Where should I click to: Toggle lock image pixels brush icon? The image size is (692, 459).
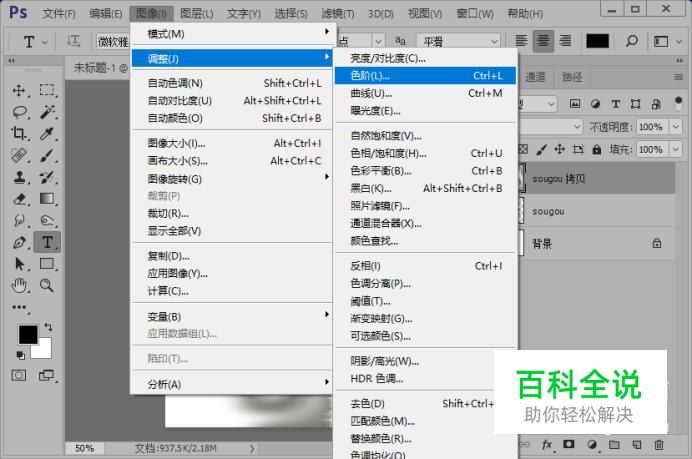click(541, 150)
